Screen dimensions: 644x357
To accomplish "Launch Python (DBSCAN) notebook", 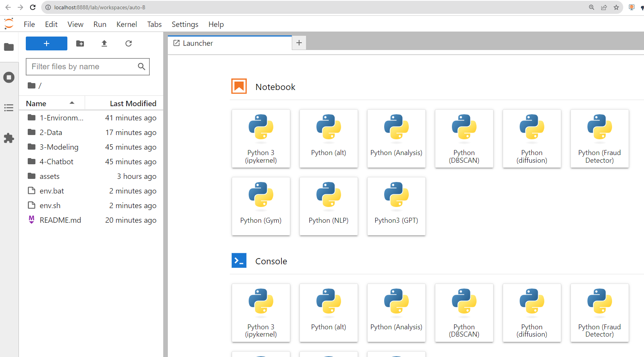I will tap(464, 138).
